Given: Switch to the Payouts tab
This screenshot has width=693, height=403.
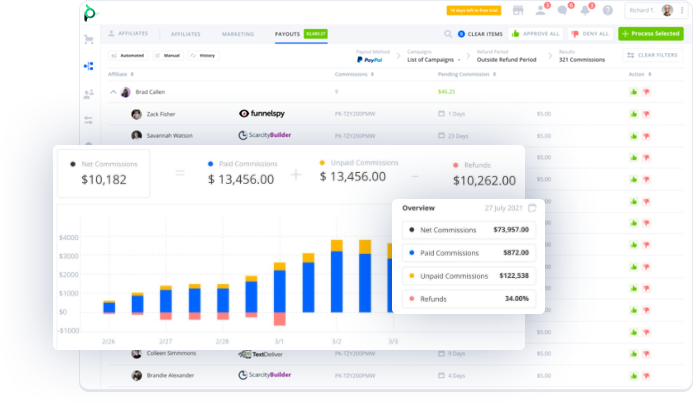Looking at the screenshot, I should click(x=287, y=34).
